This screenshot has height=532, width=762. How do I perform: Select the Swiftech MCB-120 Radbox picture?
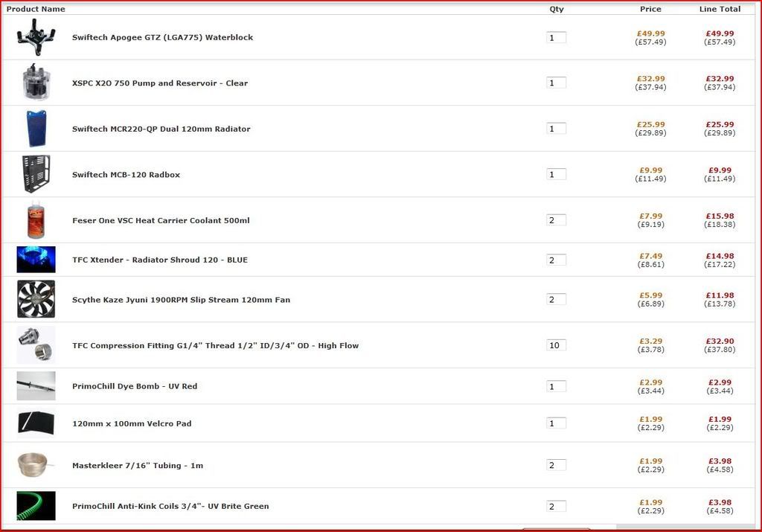pyautogui.click(x=36, y=174)
